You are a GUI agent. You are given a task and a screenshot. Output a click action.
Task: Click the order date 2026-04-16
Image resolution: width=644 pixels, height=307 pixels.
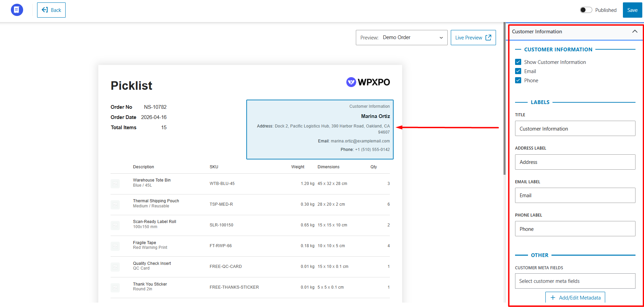[x=154, y=117]
